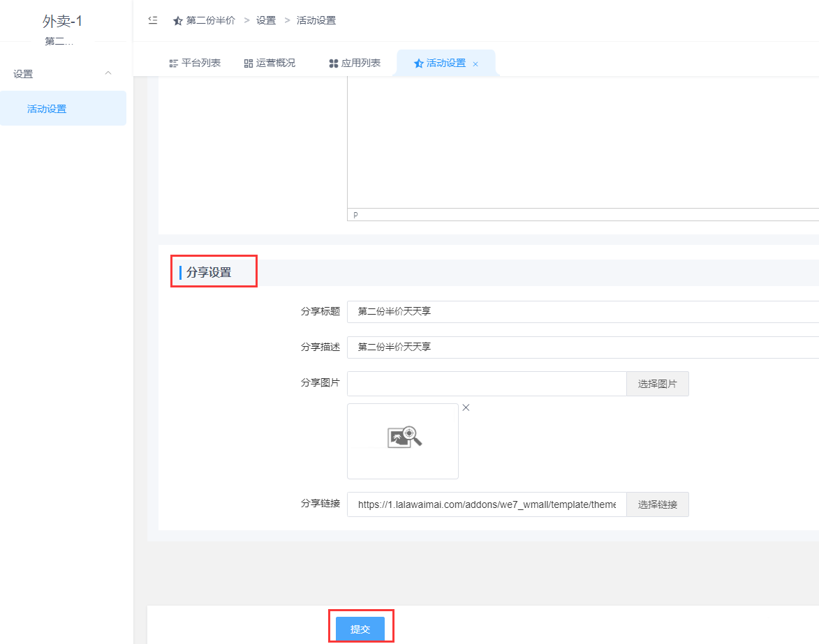Switch to the 应用列表 tab

(x=355, y=63)
